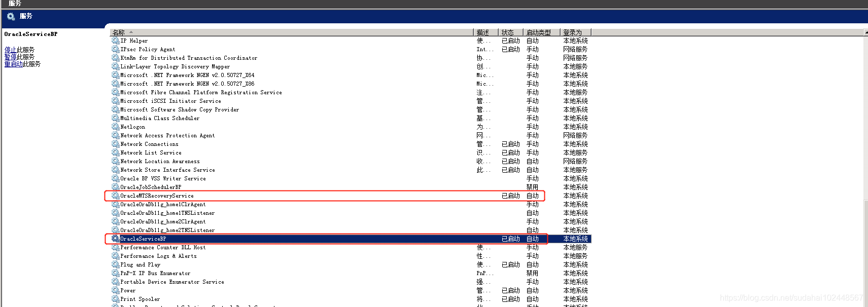The image size is (868, 307).
Task: Click the icon for .NET Framework NGEN v2.0.50727_X64
Action: (116, 75)
